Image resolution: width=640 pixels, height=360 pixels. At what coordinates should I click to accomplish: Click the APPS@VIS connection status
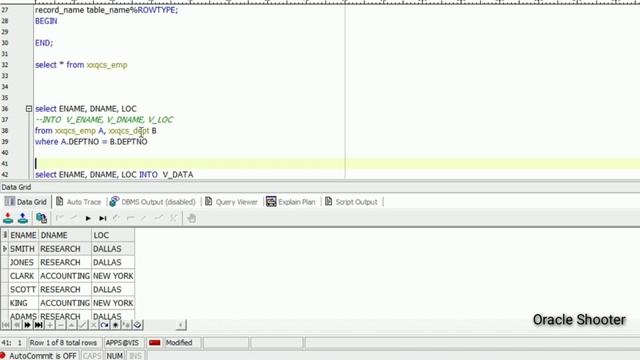click(122, 343)
